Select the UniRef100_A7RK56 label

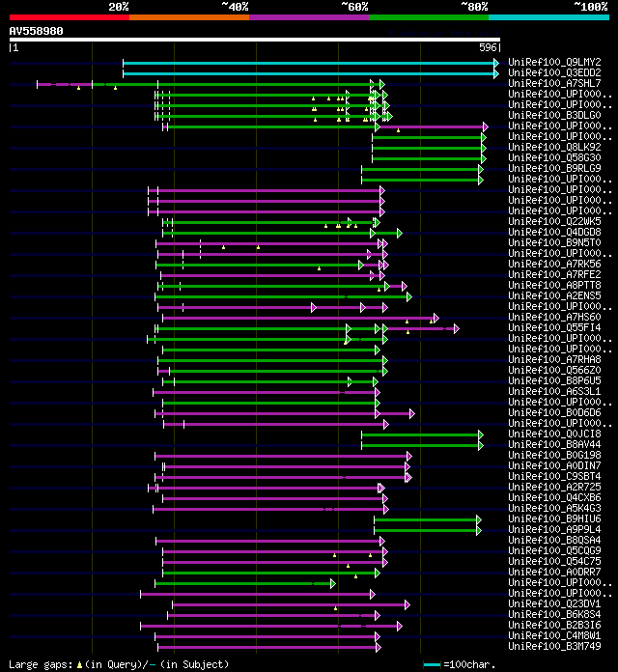(x=554, y=264)
